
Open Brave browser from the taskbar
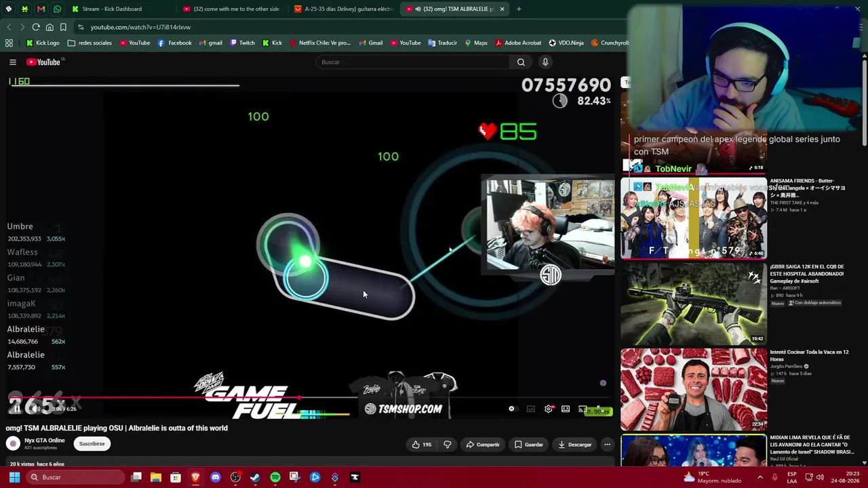pos(195,477)
